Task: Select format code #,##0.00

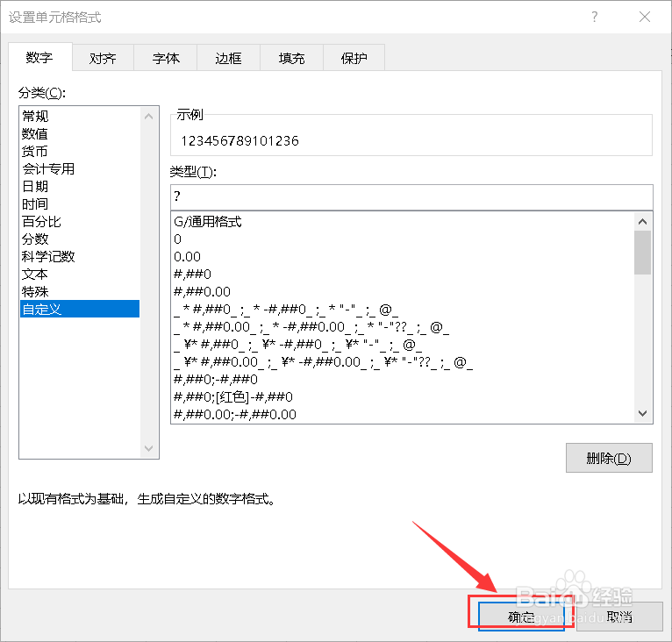Action: (402, 292)
